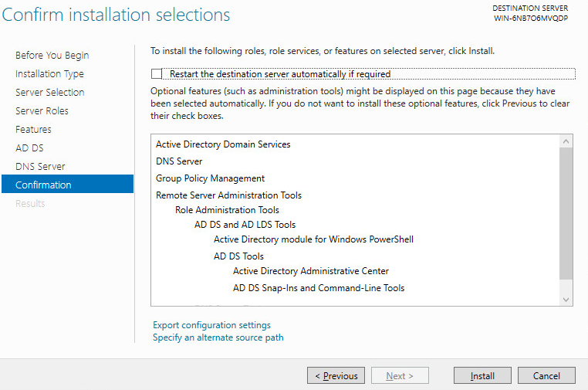Image resolution: width=588 pixels, height=390 pixels.
Task: Go back with the Previous button
Action: pyautogui.click(x=336, y=376)
